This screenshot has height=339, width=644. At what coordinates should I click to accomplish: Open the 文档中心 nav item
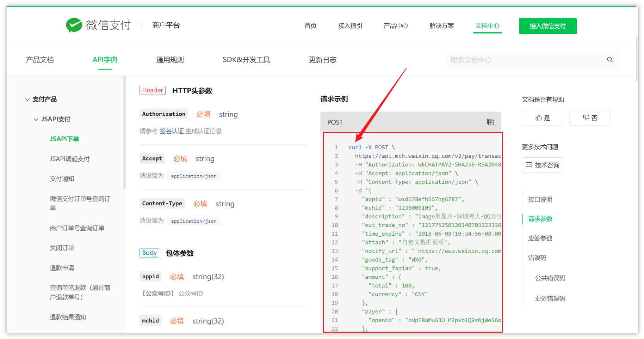coord(487,26)
